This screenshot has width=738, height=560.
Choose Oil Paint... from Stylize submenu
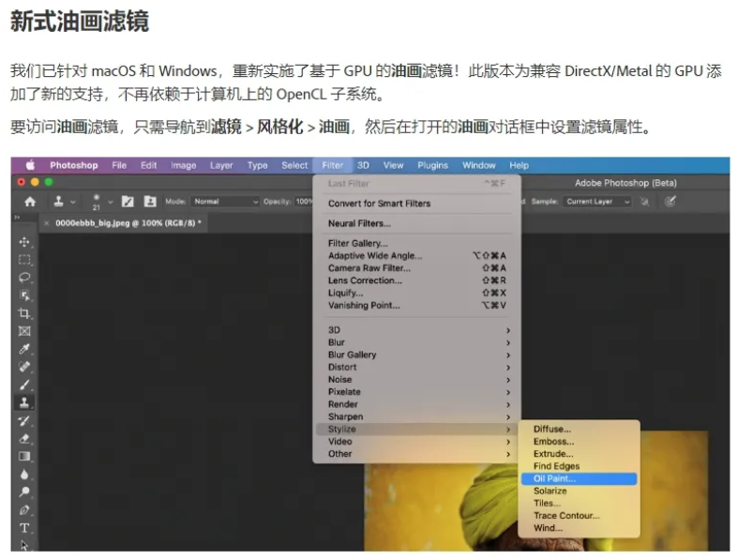pyautogui.click(x=579, y=478)
